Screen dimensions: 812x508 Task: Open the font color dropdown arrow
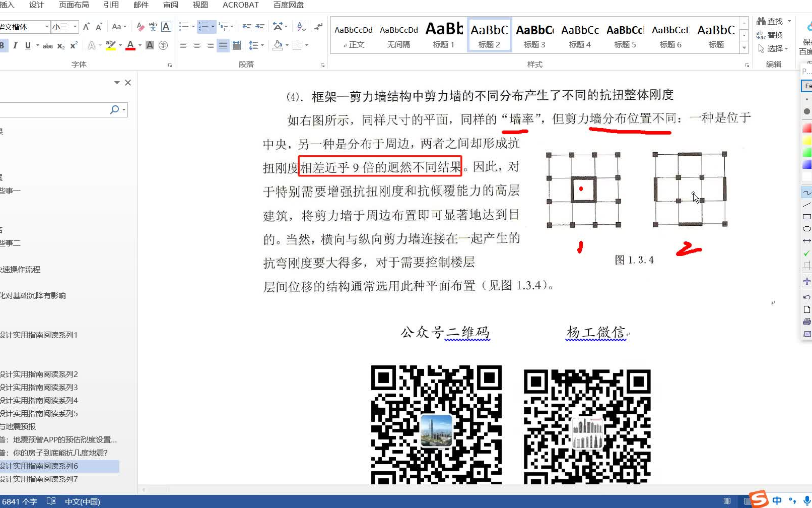pyautogui.click(x=140, y=46)
